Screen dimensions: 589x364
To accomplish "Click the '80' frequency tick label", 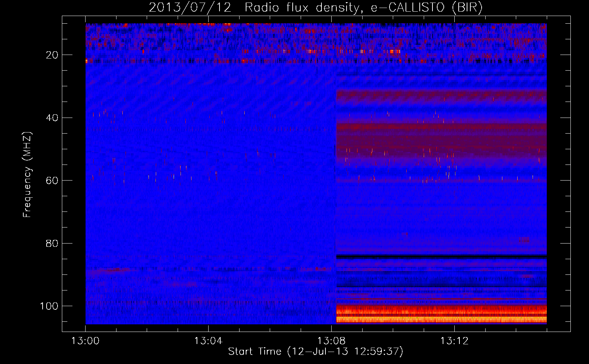I will (52, 243).
